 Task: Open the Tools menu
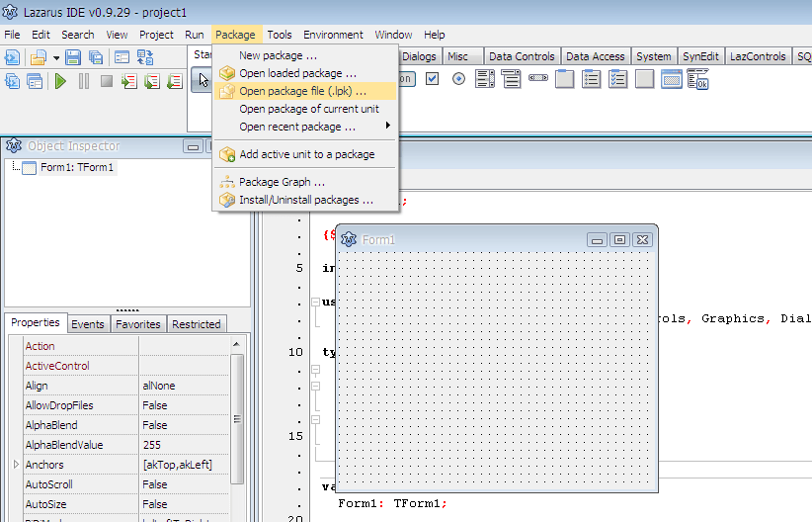[280, 35]
